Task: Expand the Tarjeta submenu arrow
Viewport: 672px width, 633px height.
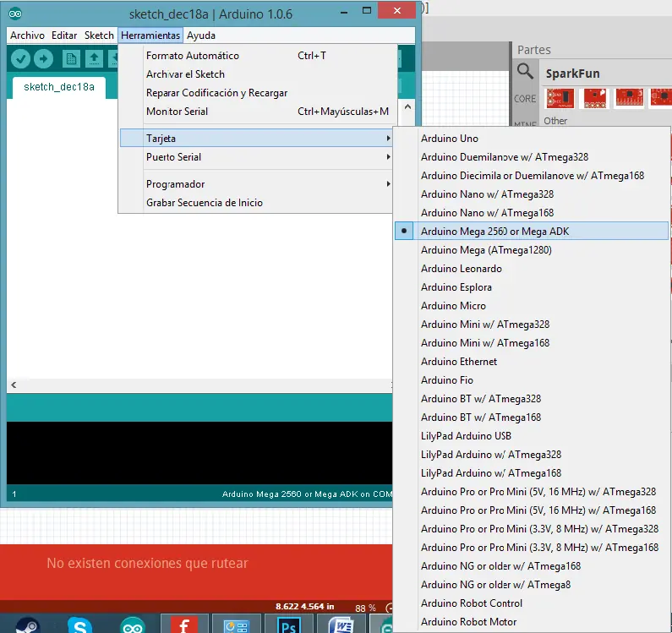Action: click(388, 139)
